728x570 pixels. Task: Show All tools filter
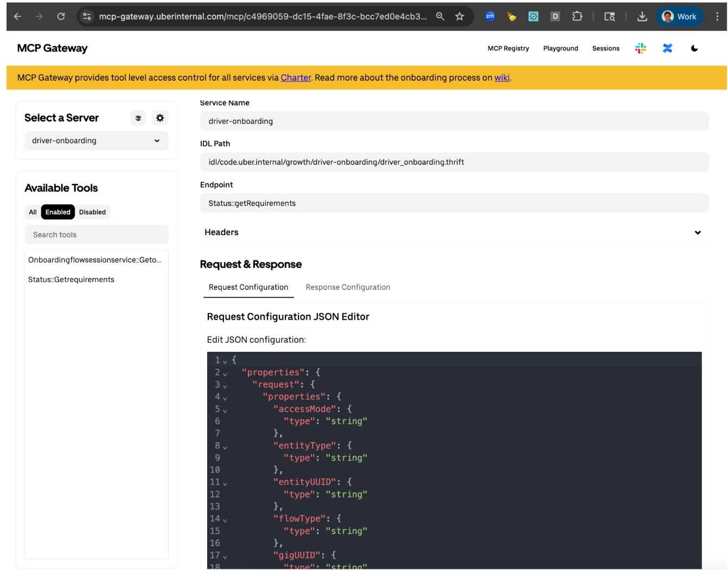pyautogui.click(x=33, y=212)
